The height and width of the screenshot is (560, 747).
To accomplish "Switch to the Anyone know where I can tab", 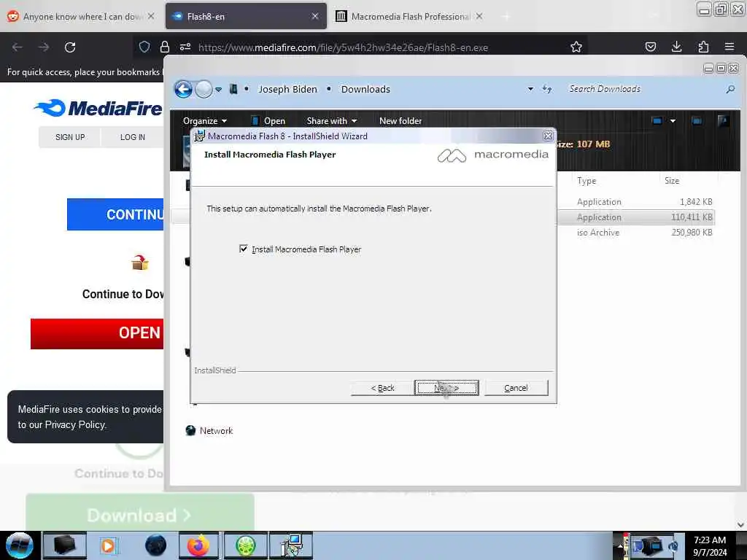I will pyautogui.click(x=81, y=16).
